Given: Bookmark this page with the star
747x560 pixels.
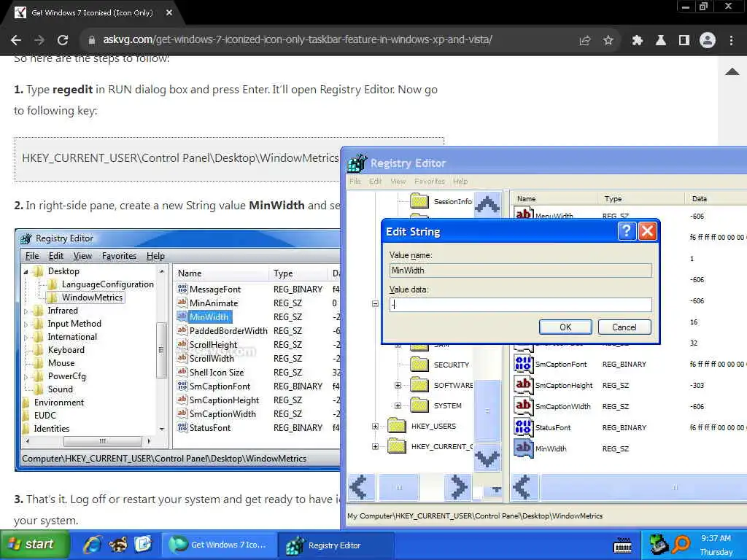Looking at the screenshot, I should [608, 41].
